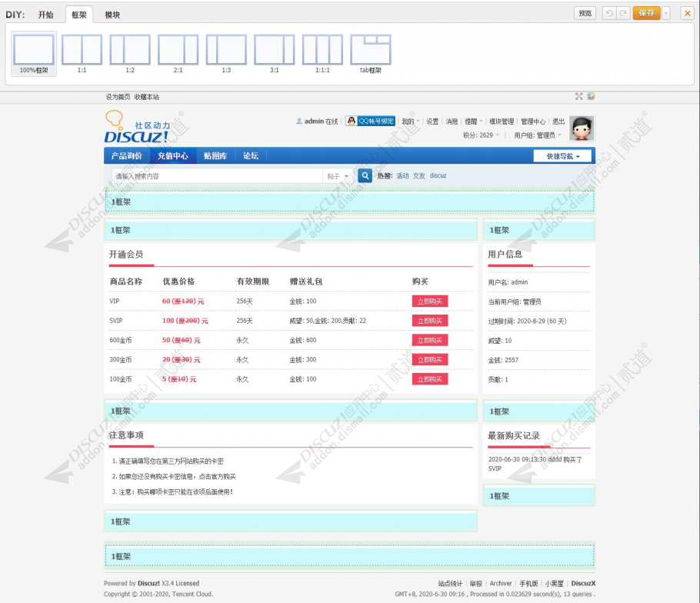
Task: Open the 论坛 navigation item
Action: pos(251,156)
